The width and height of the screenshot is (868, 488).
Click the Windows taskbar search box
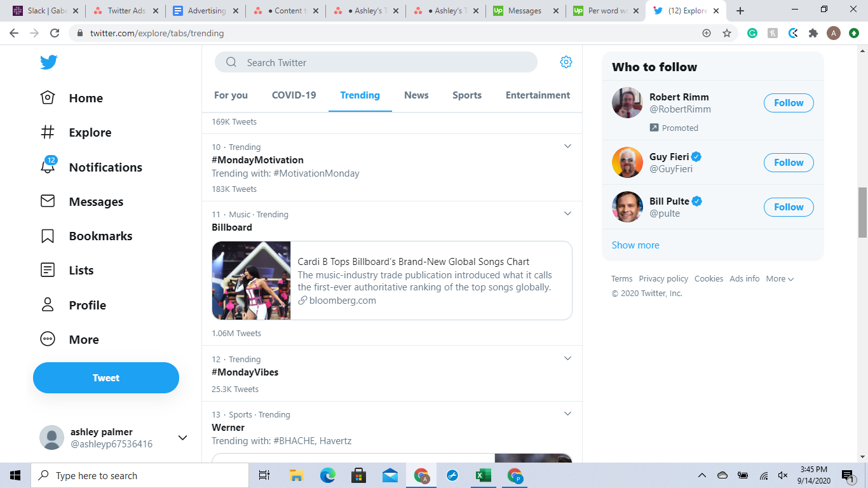pyautogui.click(x=139, y=475)
